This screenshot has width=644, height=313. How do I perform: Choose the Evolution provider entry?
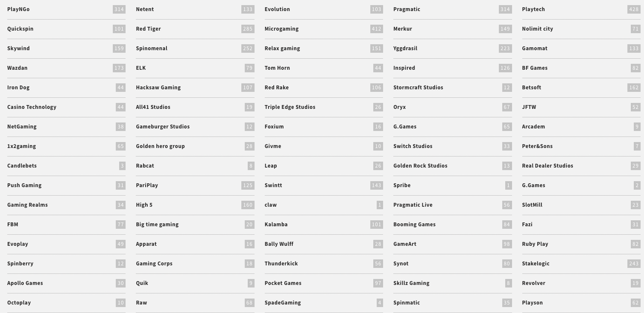[x=323, y=9]
